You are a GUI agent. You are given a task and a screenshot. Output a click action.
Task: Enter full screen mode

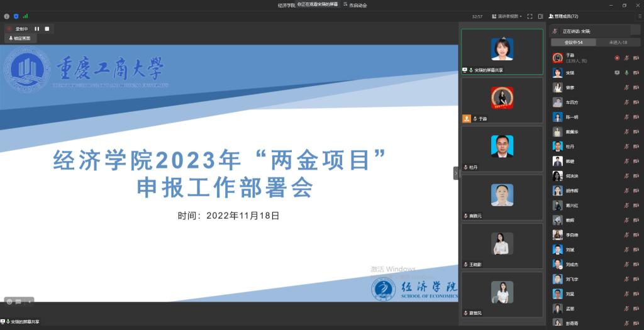coord(530,16)
